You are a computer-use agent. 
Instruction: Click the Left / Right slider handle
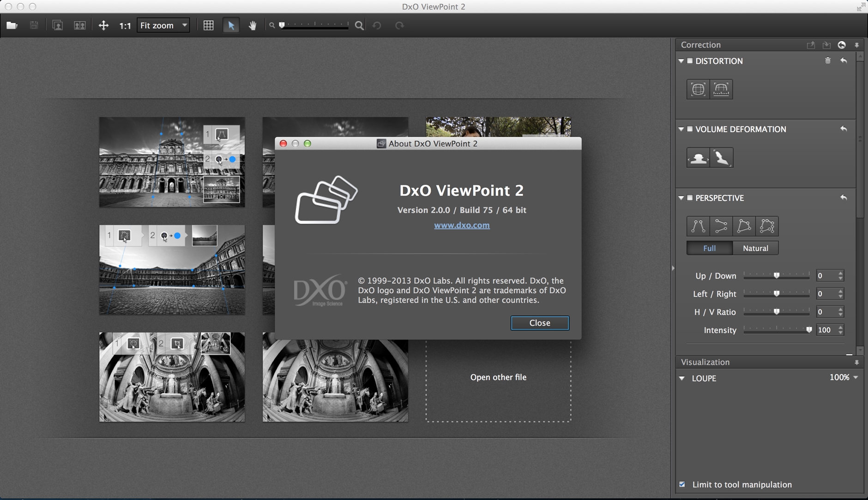[777, 293]
